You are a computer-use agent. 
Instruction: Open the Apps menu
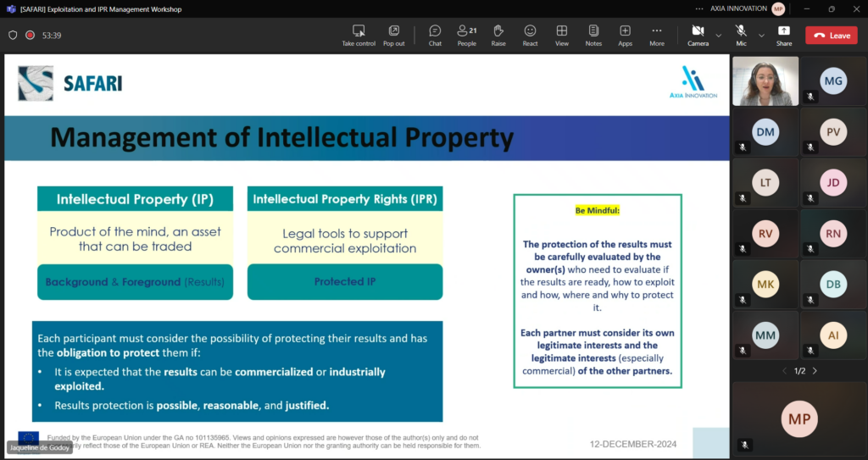(625, 36)
